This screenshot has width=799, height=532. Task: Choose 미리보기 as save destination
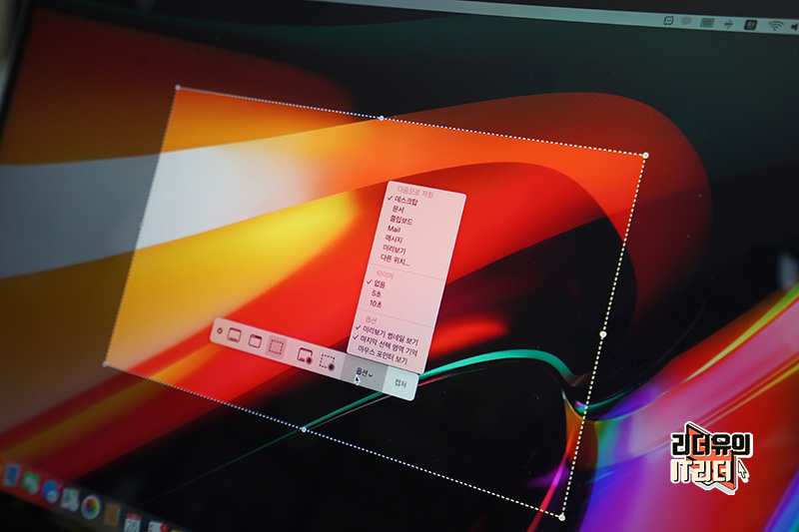(x=395, y=250)
